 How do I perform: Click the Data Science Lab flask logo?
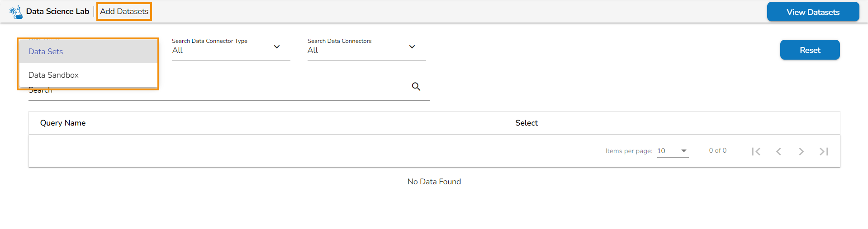coord(16,12)
